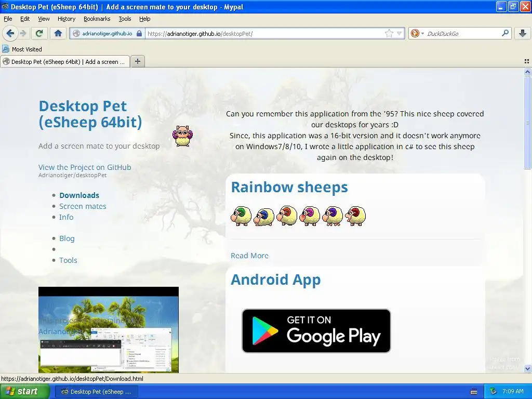This screenshot has width=532, height=399.
Task: Click the Adrianotiger/desktopPet repository text
Action: coord(72,175)
